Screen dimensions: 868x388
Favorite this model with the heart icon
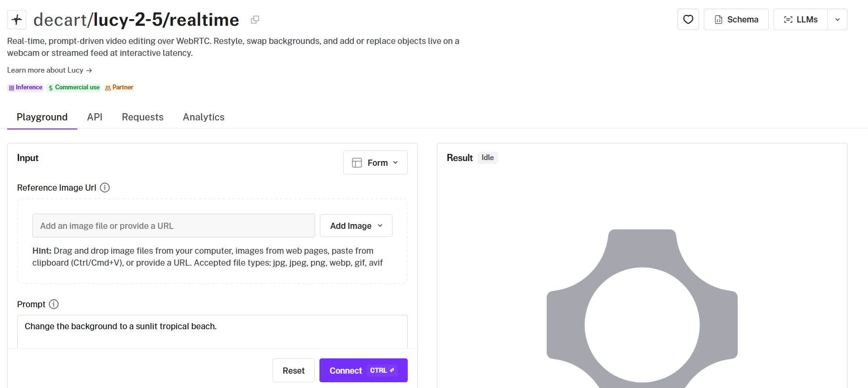click(x=688, y=20)
